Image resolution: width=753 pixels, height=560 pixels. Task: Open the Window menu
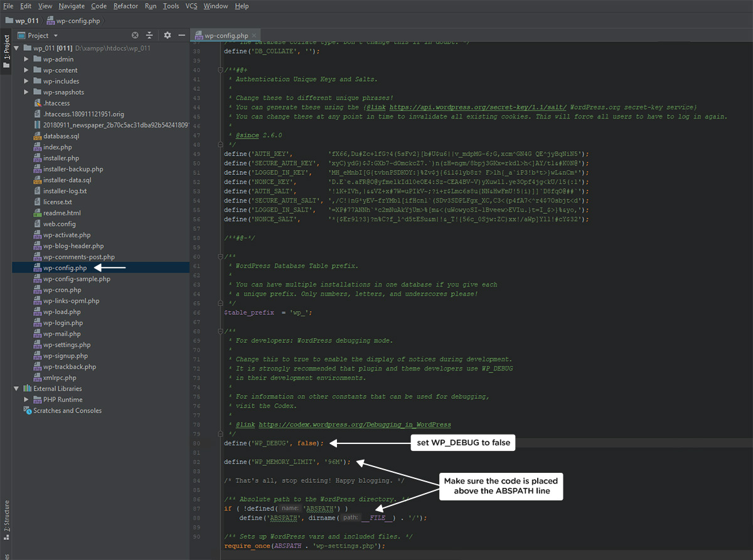(216, 6)
